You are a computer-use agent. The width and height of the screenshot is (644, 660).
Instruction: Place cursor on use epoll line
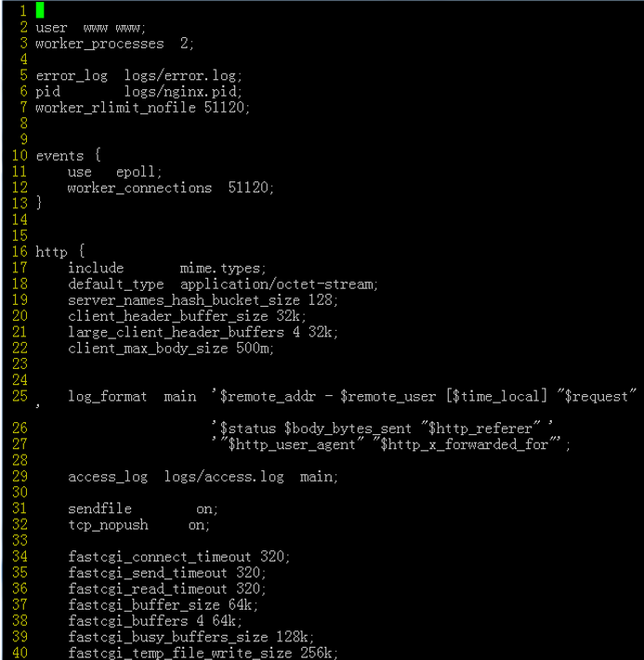[114, 172]
